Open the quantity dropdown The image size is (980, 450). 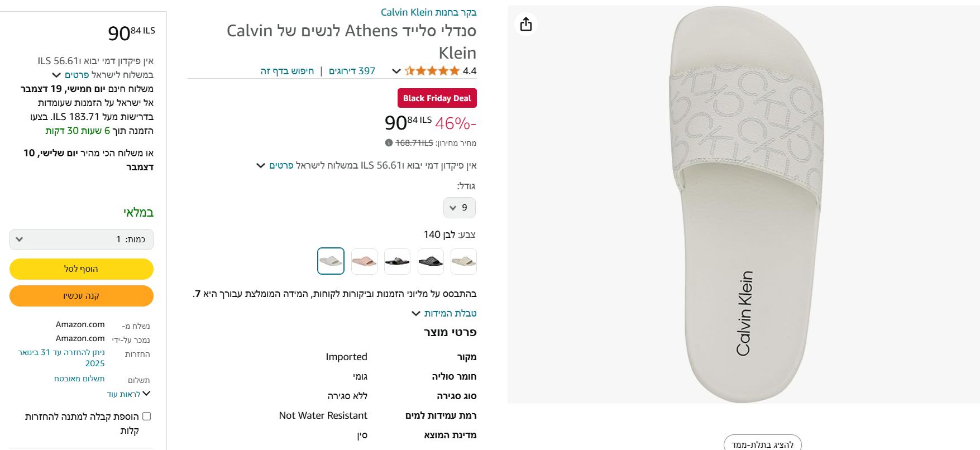(82, 240)
